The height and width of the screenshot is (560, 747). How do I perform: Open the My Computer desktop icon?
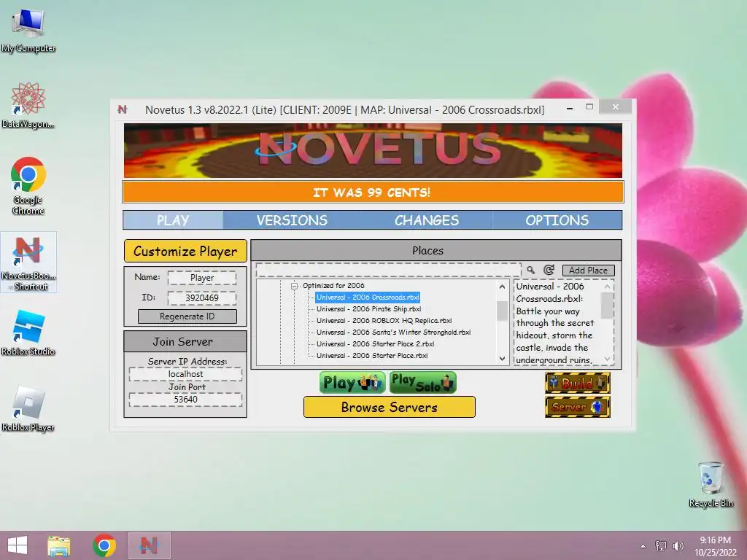(28, 29)
